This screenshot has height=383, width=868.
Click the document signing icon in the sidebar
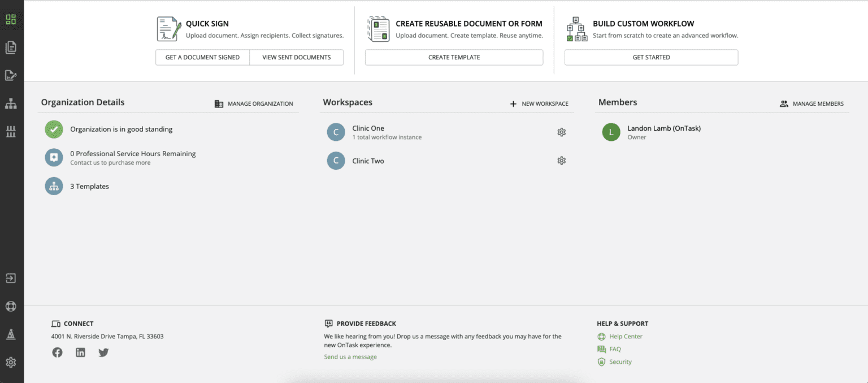tap(11, 75)
